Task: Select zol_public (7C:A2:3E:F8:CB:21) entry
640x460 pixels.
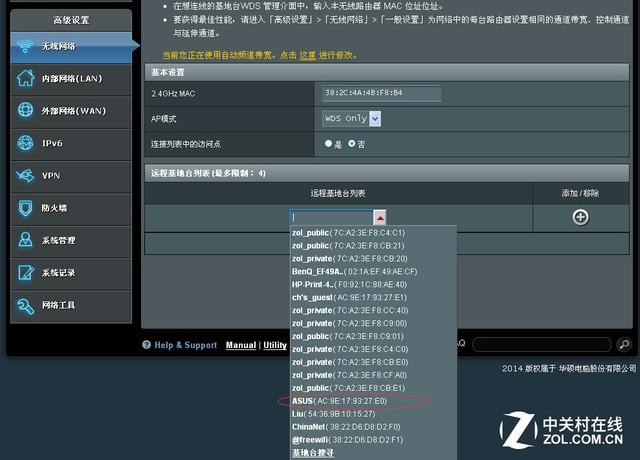Action: coord(348,246)
